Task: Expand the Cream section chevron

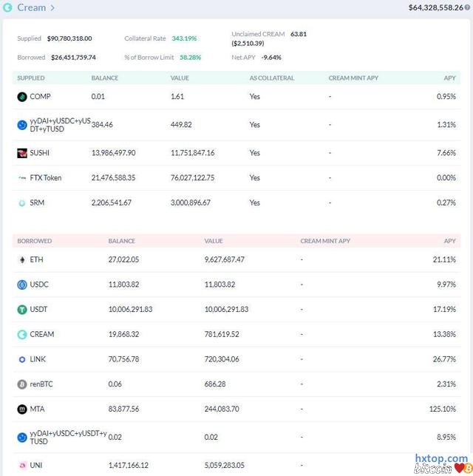Action: tap(52, 8)
